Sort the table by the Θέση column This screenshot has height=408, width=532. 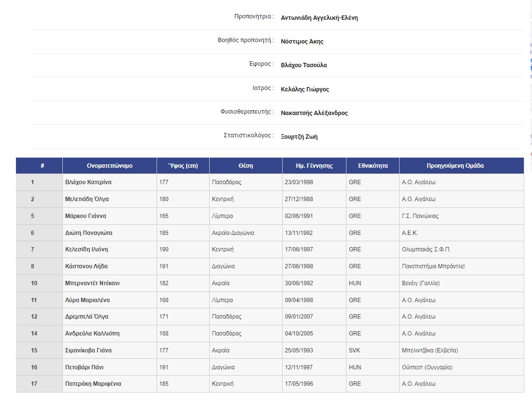[245, 165]
